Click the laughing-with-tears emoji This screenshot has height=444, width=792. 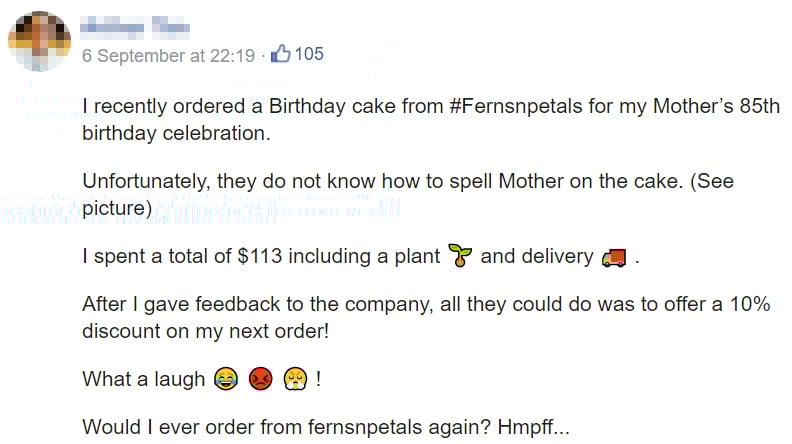coord(224,379)
